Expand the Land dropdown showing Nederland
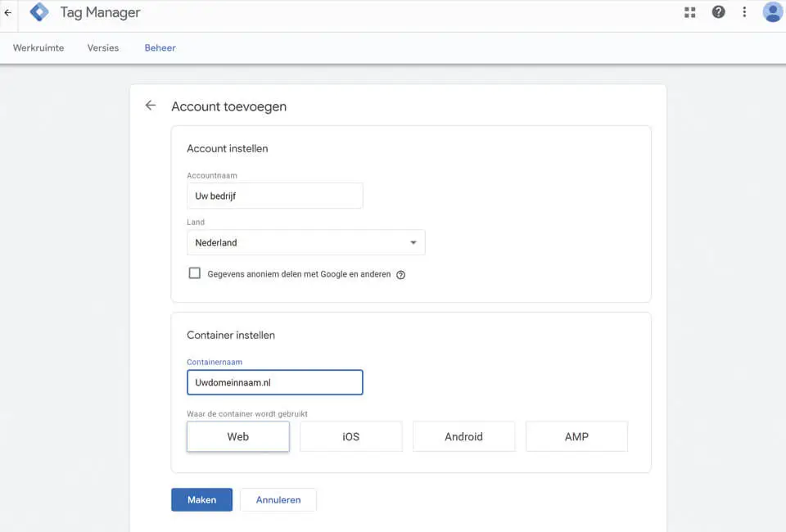The image size is (786, 532). (305, 242)
